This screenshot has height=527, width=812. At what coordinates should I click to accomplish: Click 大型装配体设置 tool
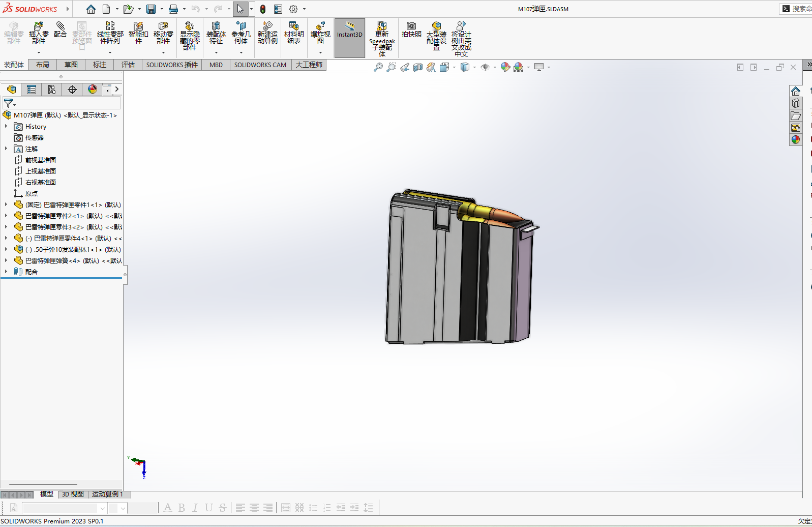click(436, 36)
